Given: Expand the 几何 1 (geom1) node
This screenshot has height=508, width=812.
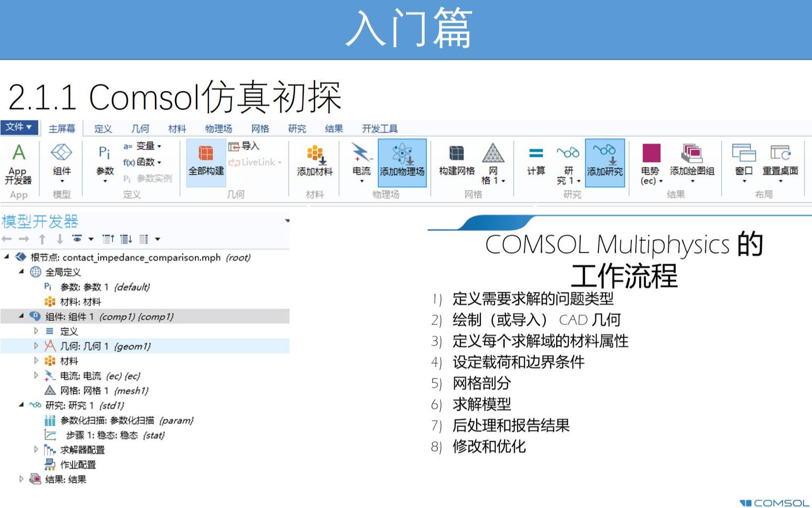Looking at the screenshot, I should 36,346.
